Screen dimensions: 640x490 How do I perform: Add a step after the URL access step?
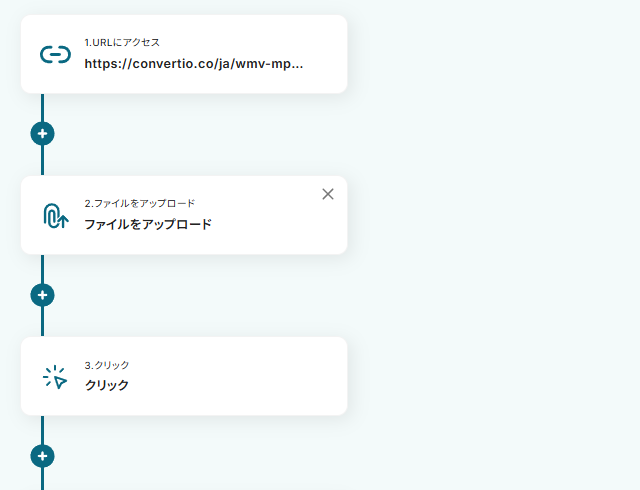42,134
